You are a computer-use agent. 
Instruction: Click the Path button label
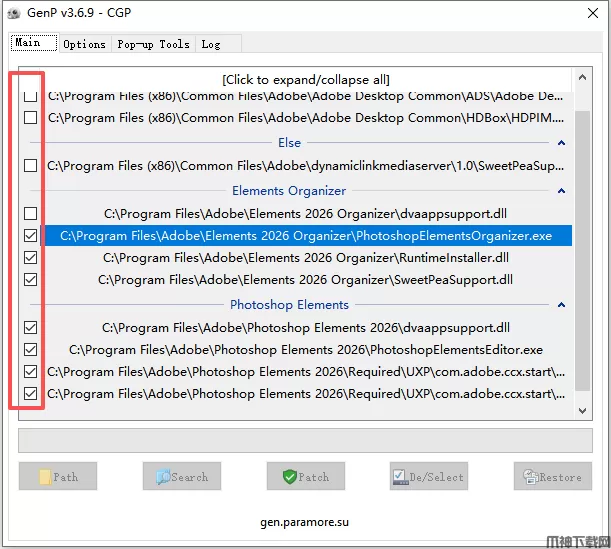click(x=65, y=477)
